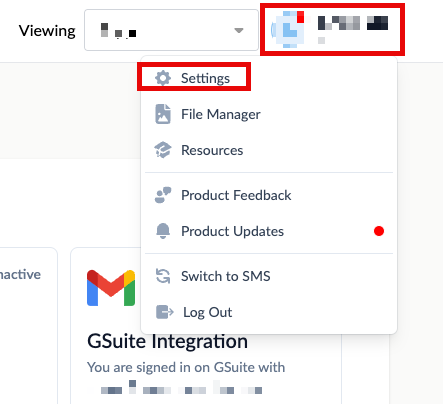Click the Settings gear icon
This screenshot has width=443, height=404.
point(163,78)
